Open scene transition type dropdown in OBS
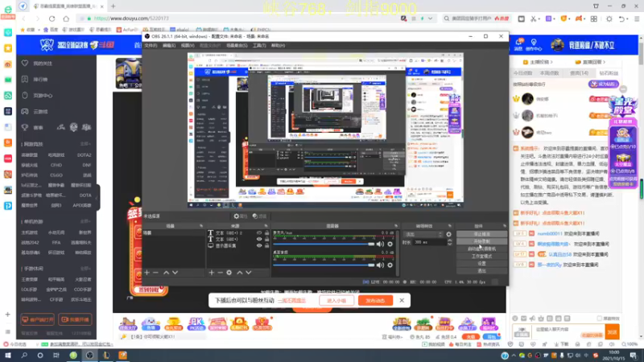 pos(423,234)
